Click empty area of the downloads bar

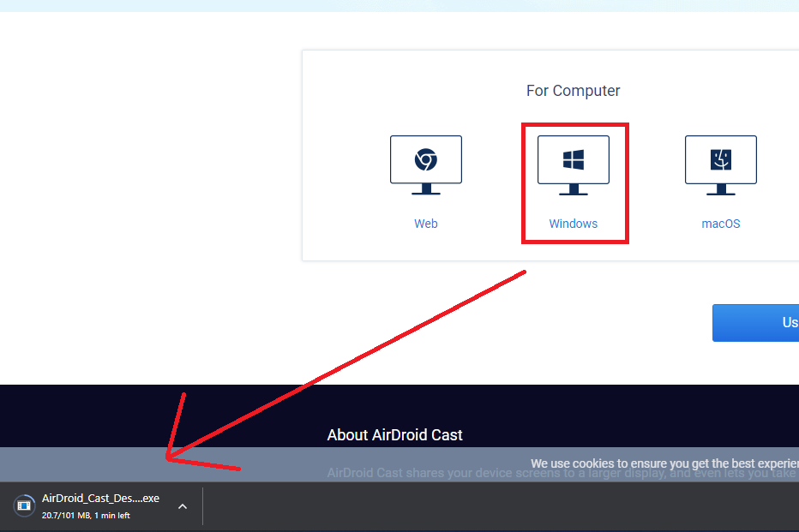pos(497,506)
